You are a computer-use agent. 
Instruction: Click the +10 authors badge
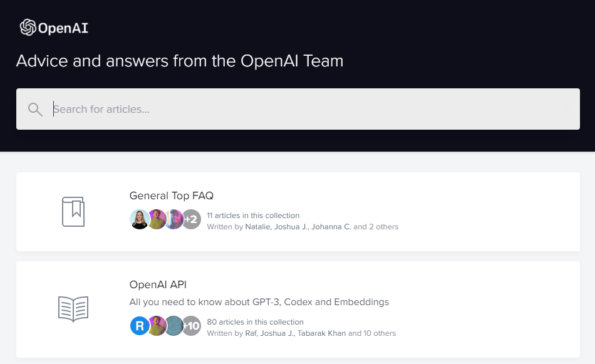[x=191, y=326]
